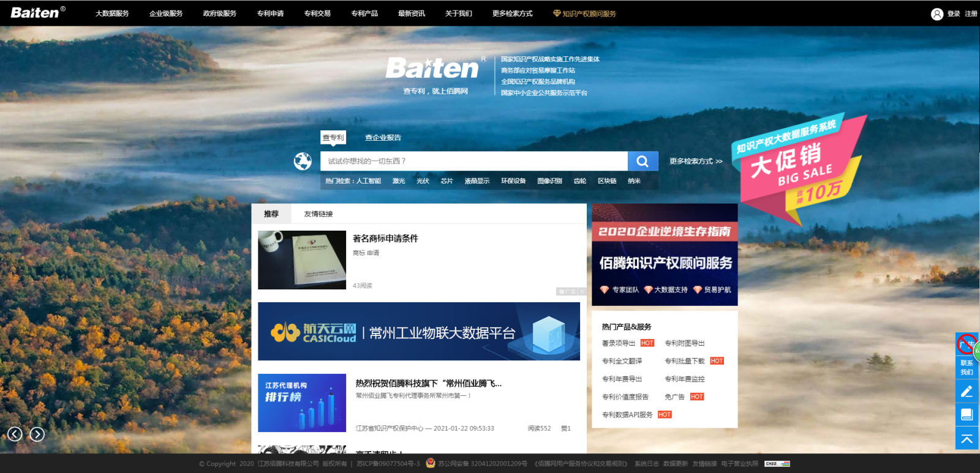The width and height of the screenshot is (980, 473).
Task: Search hot keyword 图像识别
Action: tap(549, 181)
